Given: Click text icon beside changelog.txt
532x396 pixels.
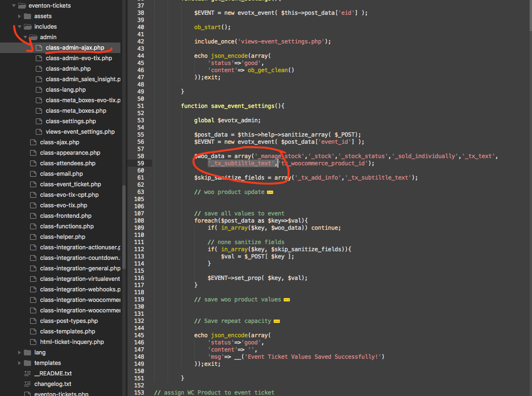Looking at the screenshot, I should click(x=28, y=384).
